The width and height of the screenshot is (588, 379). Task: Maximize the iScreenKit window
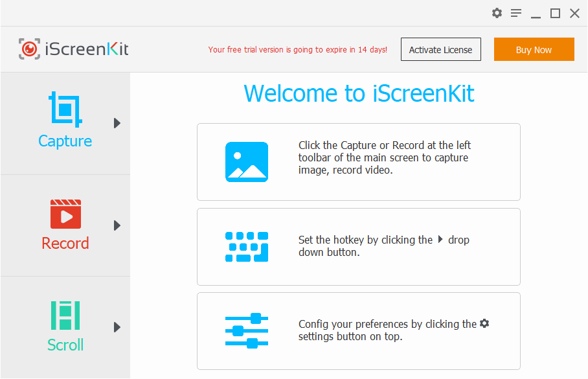pos(555,13)
